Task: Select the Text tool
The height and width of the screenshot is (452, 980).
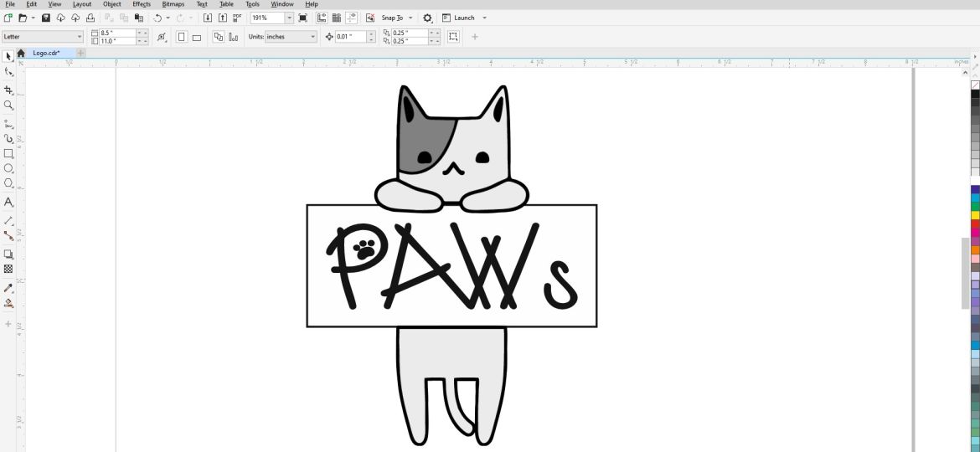Action: click(x=8, y=202)
